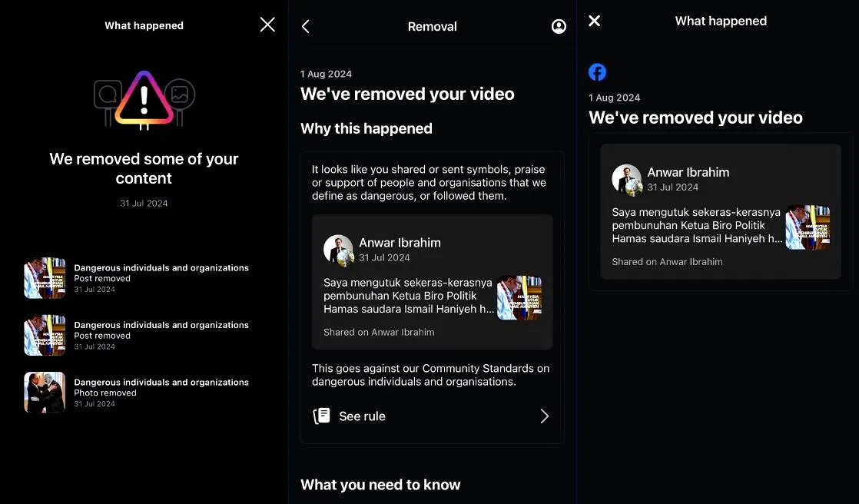Screen dimensions: 859x504
Task: Open the video thumbnail in the Removal card
Action: (x=519, y=297)
